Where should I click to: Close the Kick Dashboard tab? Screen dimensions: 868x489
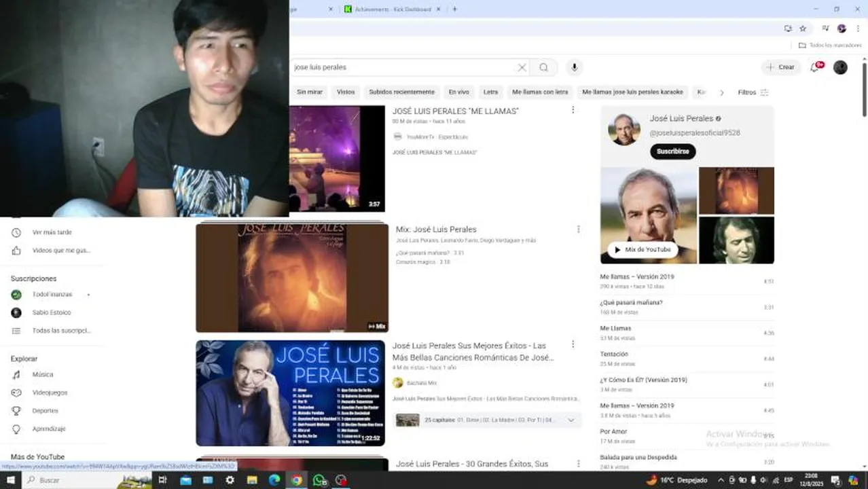pos(438,9)
